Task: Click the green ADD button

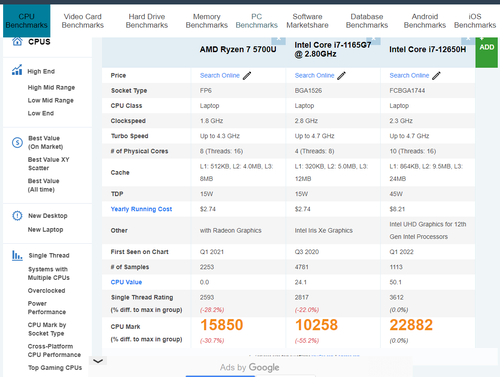Action: pos(487,52)
